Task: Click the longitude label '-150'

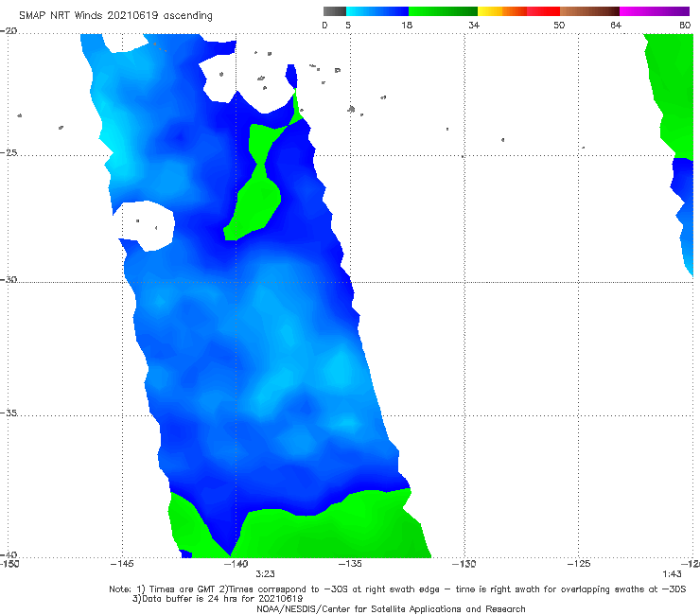Action: click(9, 564)
